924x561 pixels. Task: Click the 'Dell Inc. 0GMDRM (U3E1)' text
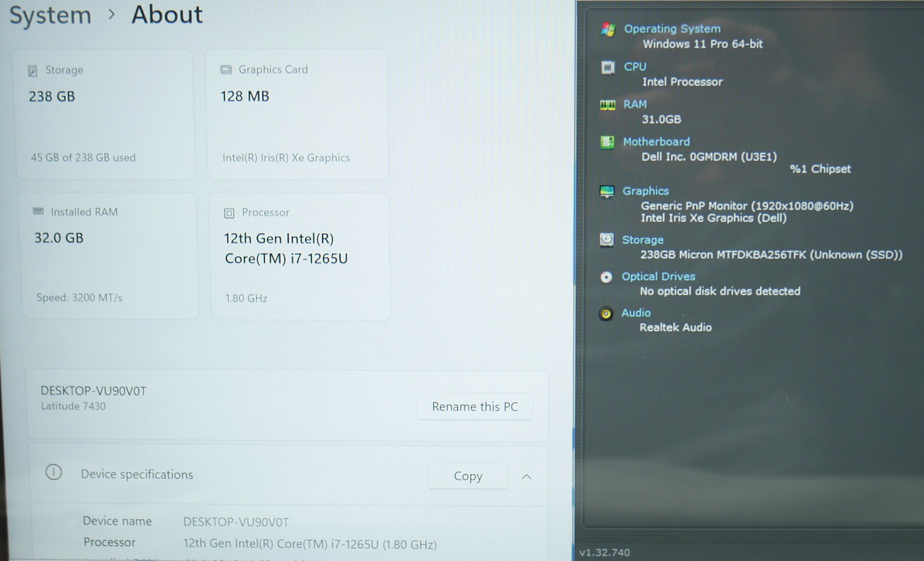(709, 157)
